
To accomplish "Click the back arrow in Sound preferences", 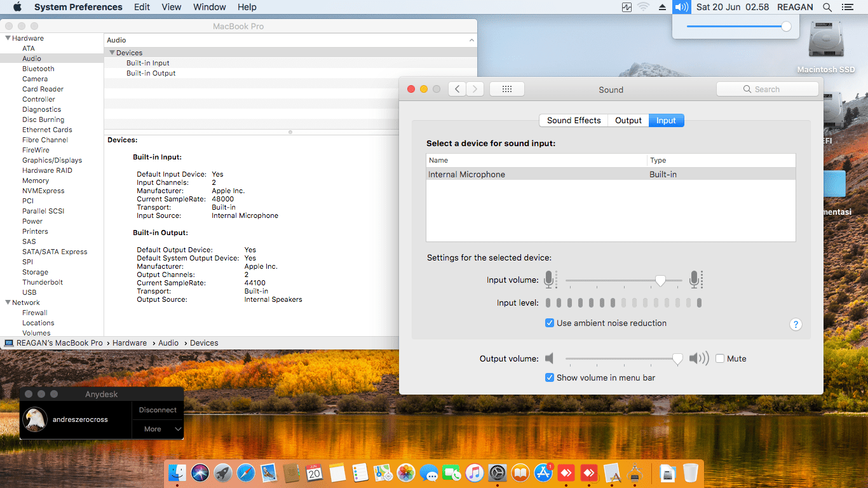I will click(457, 90).
